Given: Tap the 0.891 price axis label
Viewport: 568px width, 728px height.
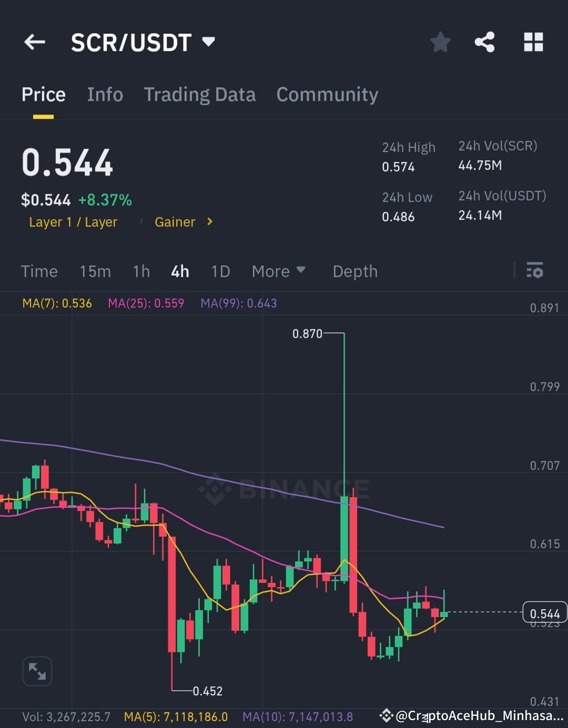Looking at the screenshot, I should click(x=544, y=308).
